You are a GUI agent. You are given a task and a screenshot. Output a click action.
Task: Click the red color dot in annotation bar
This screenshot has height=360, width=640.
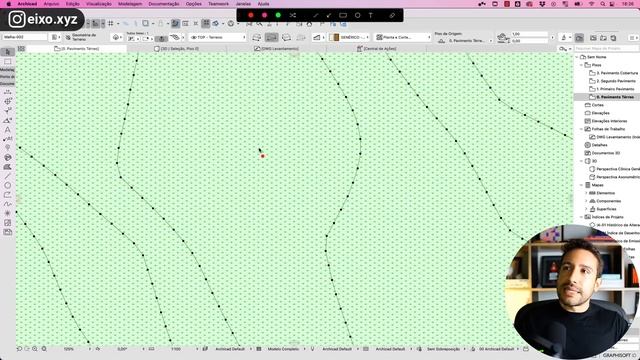click(251, 15)
